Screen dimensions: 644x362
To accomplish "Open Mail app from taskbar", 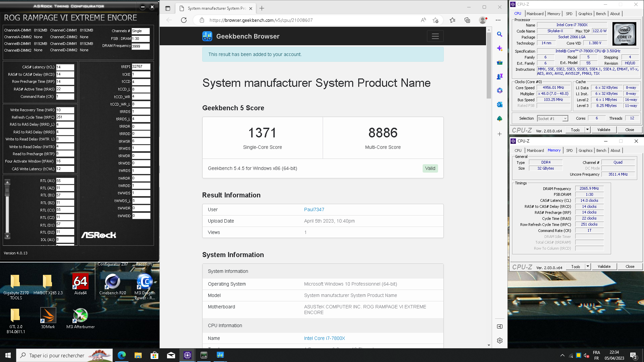I will pos(171,355).
